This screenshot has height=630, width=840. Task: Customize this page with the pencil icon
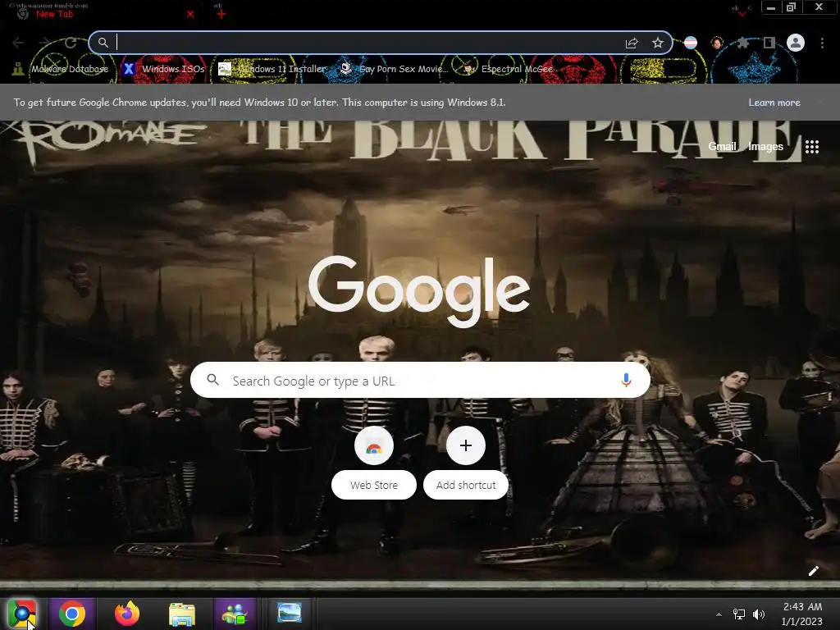813,571
